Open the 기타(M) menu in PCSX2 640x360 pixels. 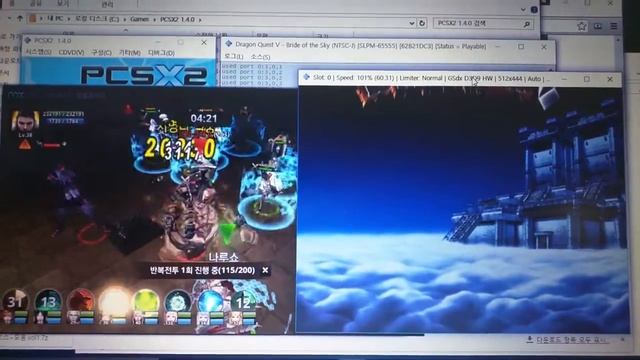129,53
